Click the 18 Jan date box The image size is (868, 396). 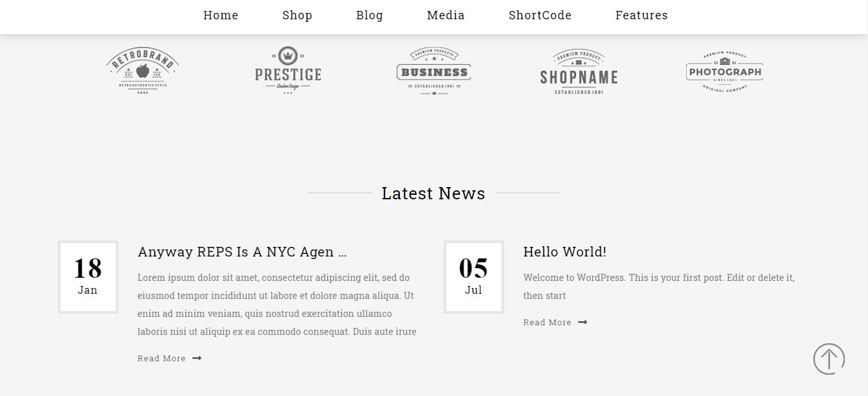tap(88, 277)
